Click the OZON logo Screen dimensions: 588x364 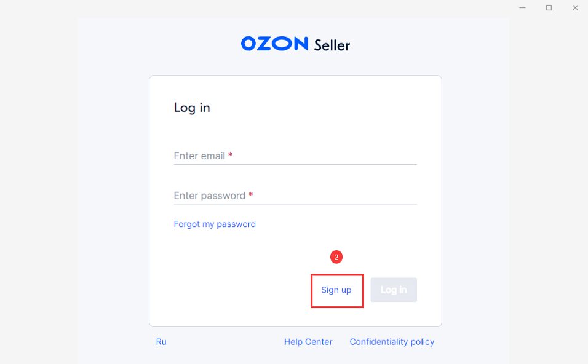pos(274,44)
